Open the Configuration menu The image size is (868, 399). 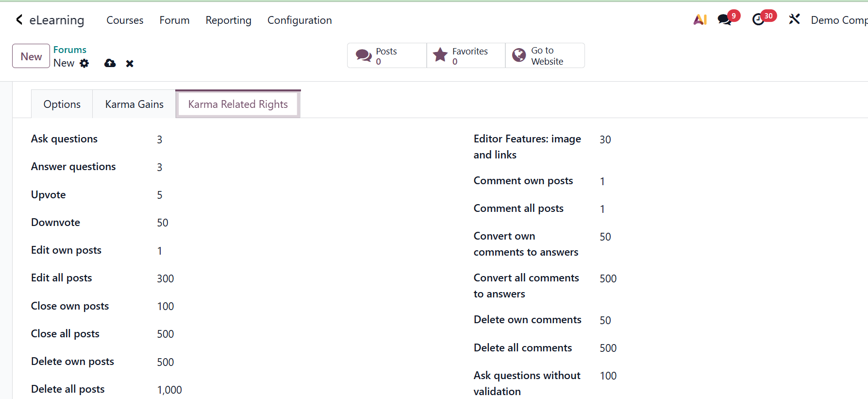click(300, 20)
